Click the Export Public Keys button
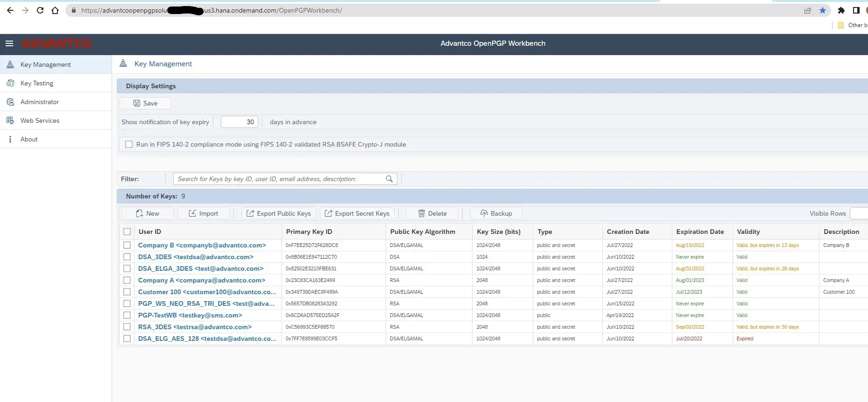Image resolution: width=868 pixels, height=402 pixels. (279, 213)
